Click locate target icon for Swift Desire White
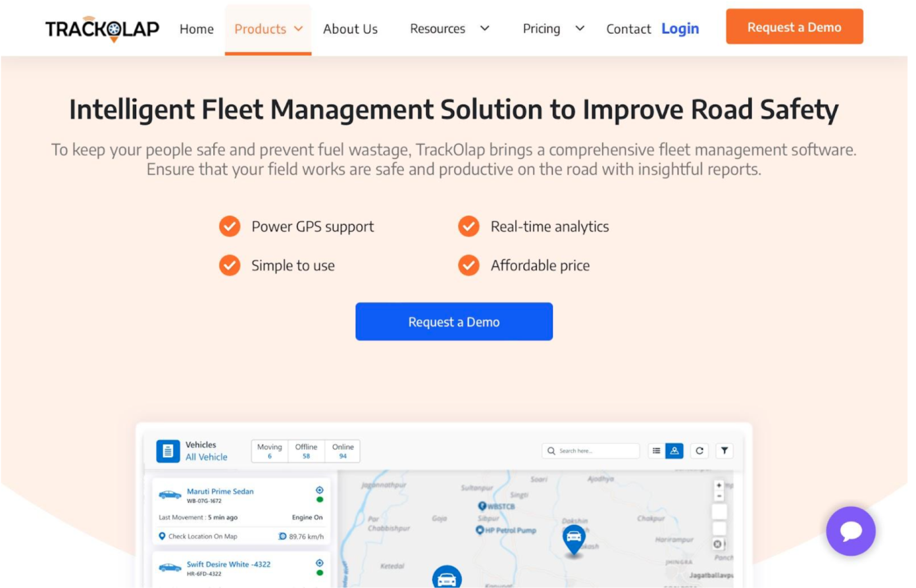Viewport: 916px width, 588px height. pos(319,563)
